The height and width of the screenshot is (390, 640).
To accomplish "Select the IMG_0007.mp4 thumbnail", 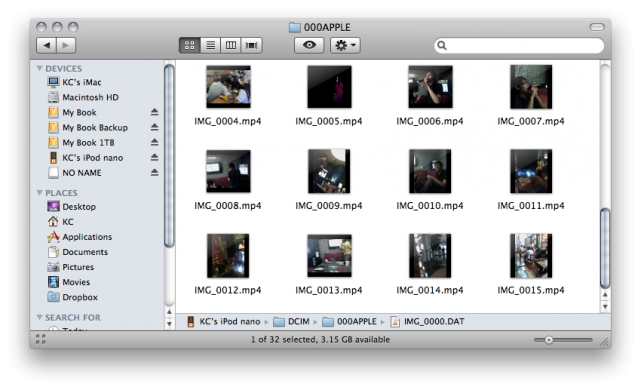I will (x=531, y=87).
